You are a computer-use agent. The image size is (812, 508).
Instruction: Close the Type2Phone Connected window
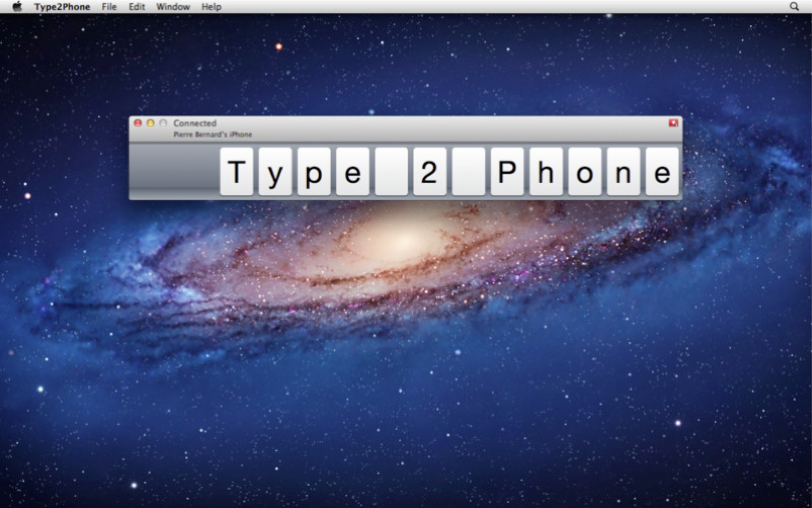[138, 123]
